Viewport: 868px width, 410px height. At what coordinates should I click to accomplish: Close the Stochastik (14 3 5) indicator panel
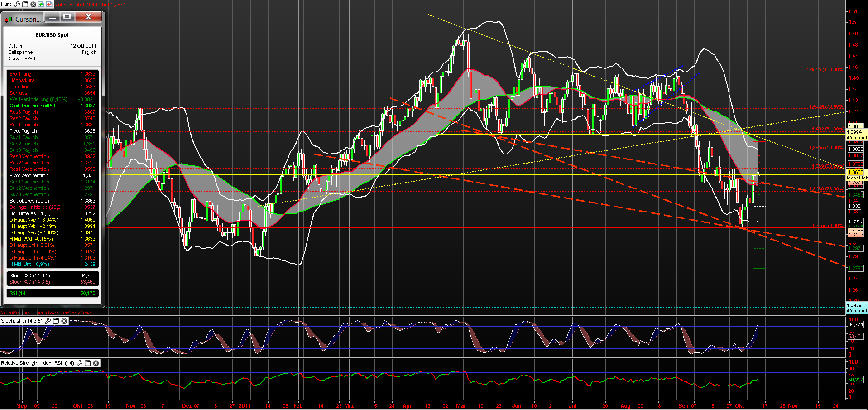pyautogui.click(x=63, y=321)
